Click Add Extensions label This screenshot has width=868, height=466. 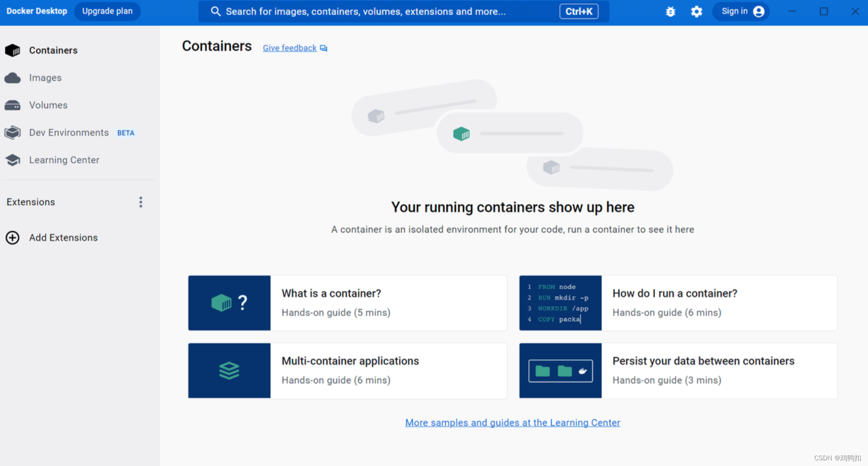tap(64, 237)
